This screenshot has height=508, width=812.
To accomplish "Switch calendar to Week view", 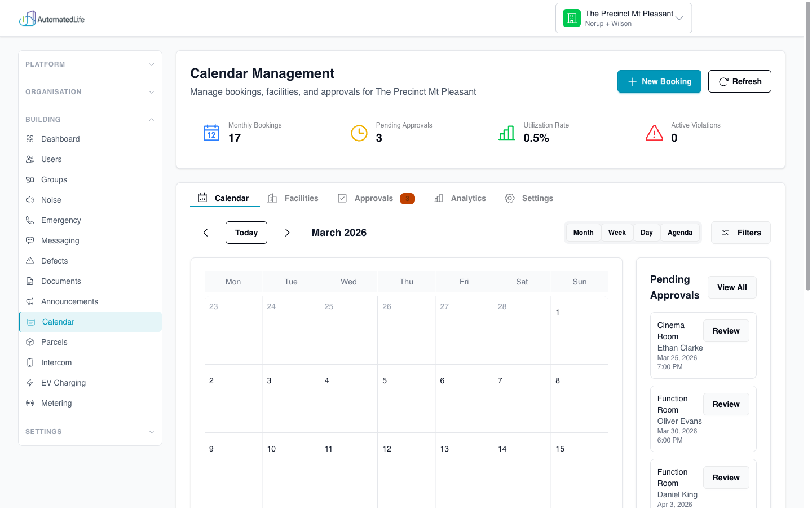I will pos(616,233).
